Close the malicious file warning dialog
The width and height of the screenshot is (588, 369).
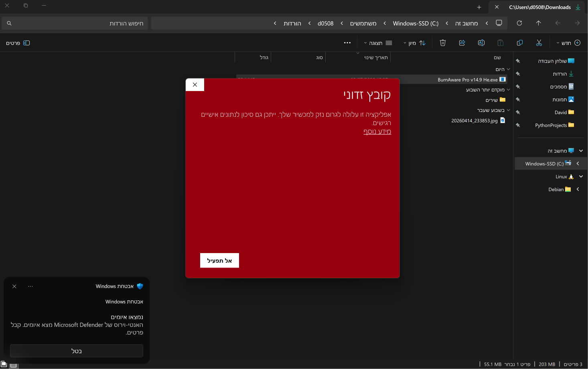coord(195,85)
